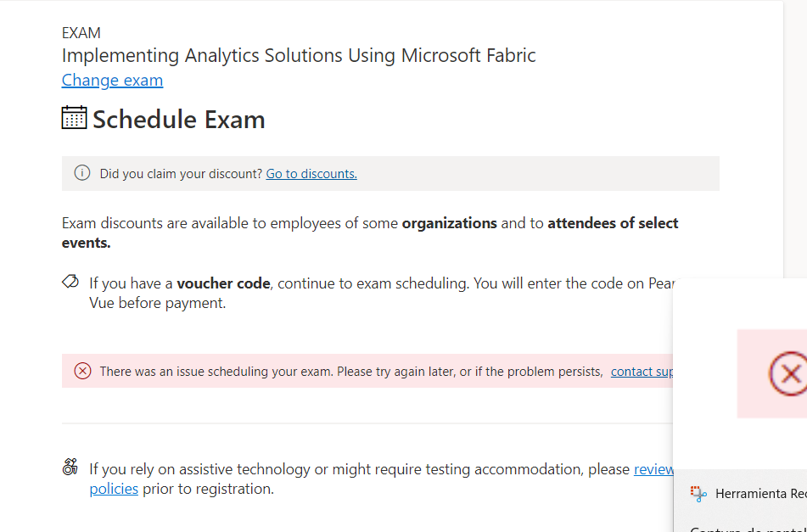Viewport: 807px width, 532px height.
Task: Click the calendar icon beside Schedule Exam
Action: 74,118
